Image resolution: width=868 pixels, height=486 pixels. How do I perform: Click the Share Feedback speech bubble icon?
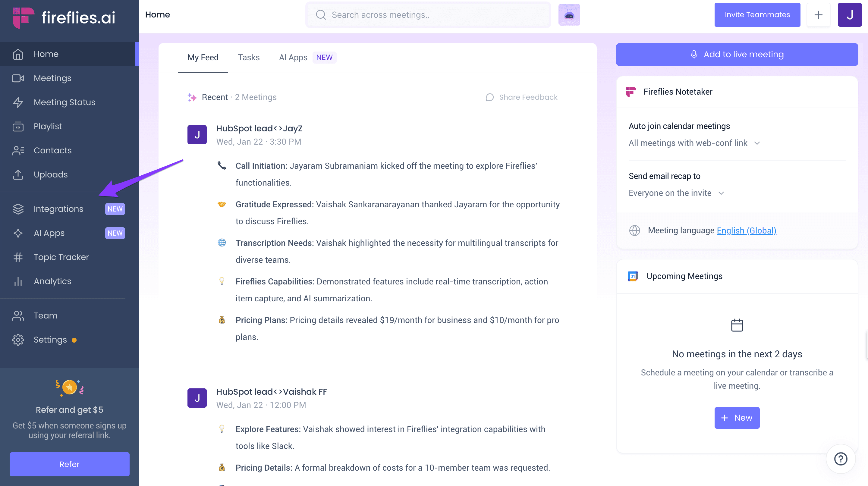tap(489, 97)
